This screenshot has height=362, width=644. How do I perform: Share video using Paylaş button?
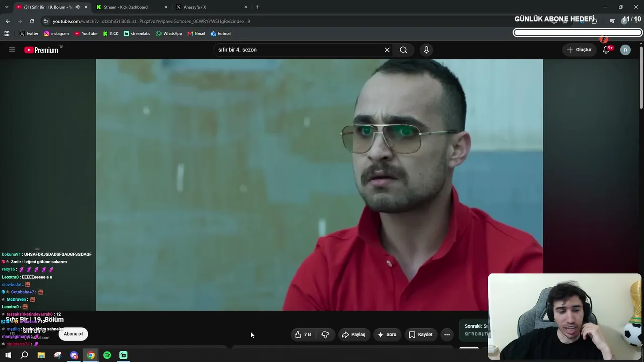(353, 334)
